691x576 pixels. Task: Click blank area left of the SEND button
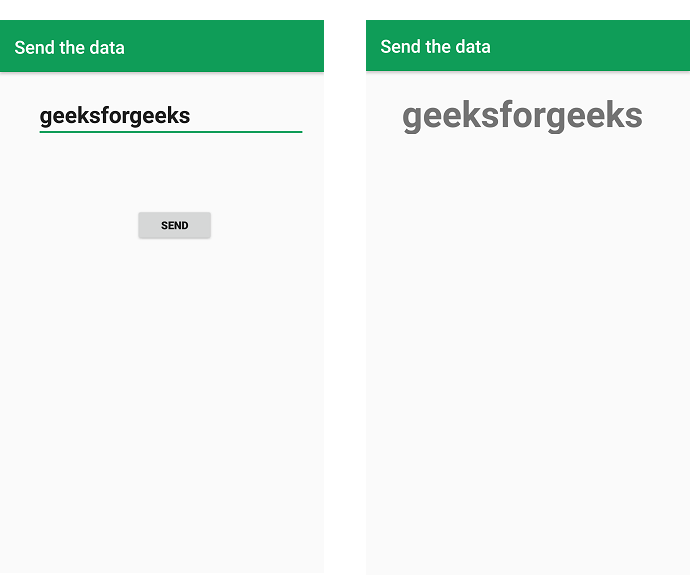71,225
